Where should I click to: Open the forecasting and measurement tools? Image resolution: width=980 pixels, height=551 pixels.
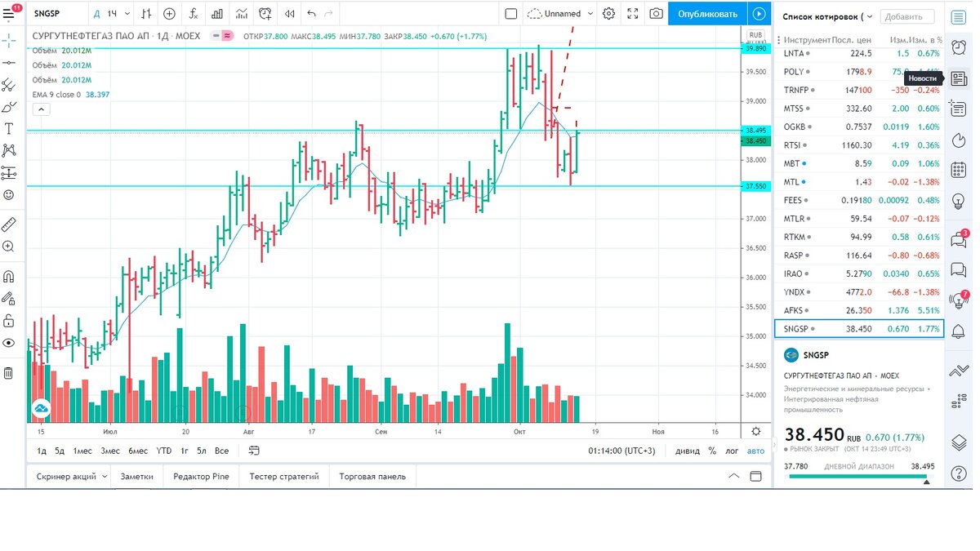click(9, 172)
